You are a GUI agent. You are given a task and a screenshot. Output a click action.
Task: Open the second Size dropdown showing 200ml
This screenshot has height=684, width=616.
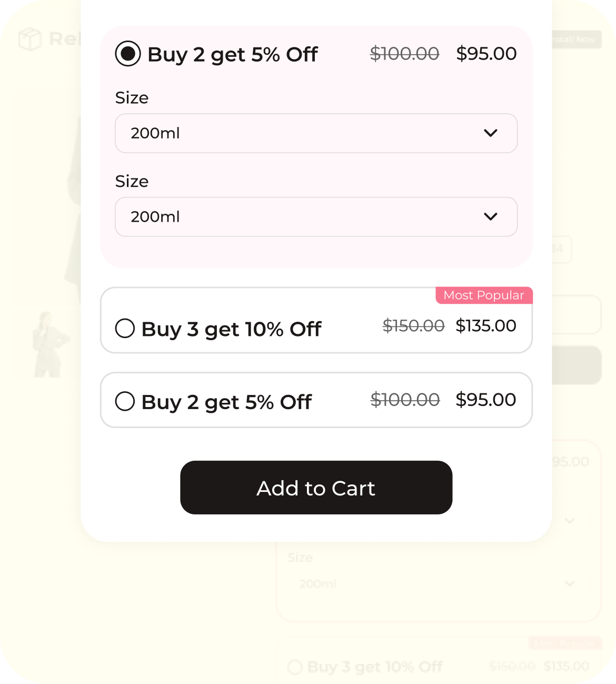[316, 217]
